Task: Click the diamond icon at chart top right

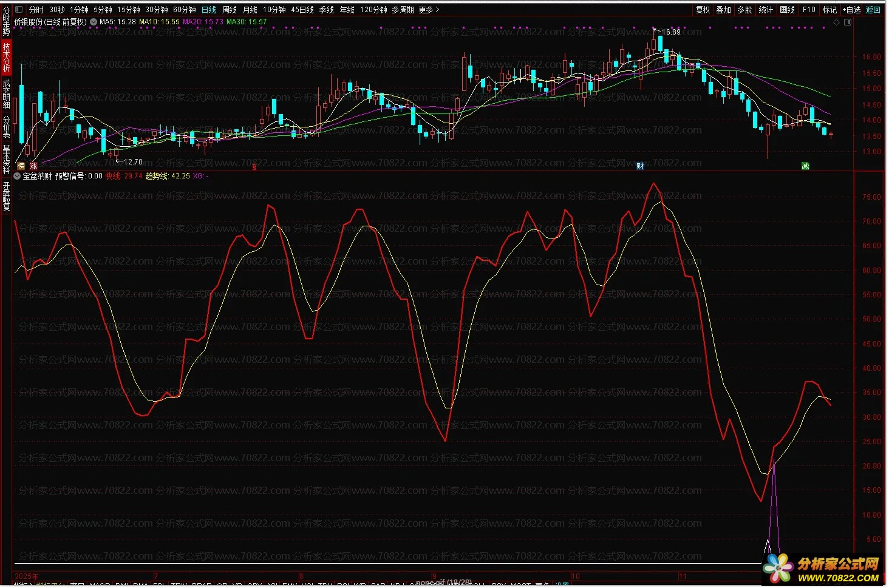Action: tap(836, 22)
